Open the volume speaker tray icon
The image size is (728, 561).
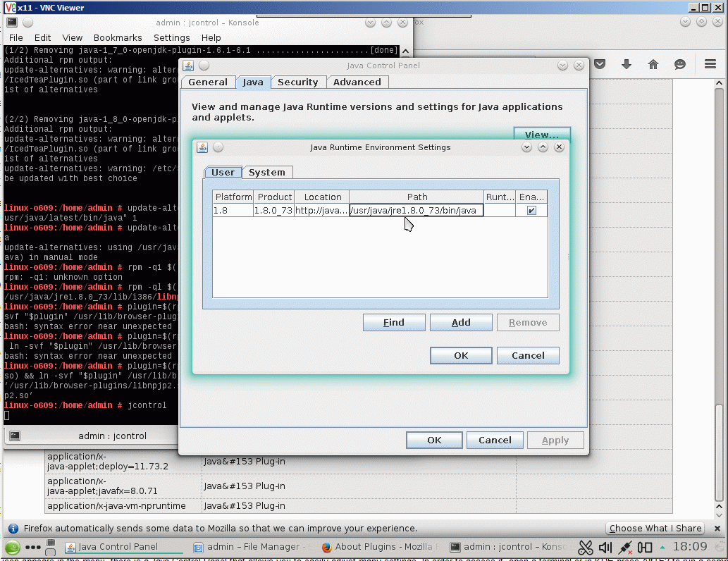(605, 548)
